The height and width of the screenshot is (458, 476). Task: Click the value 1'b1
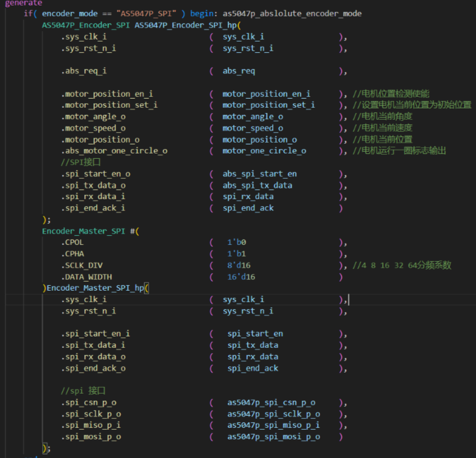coord(236,254)
